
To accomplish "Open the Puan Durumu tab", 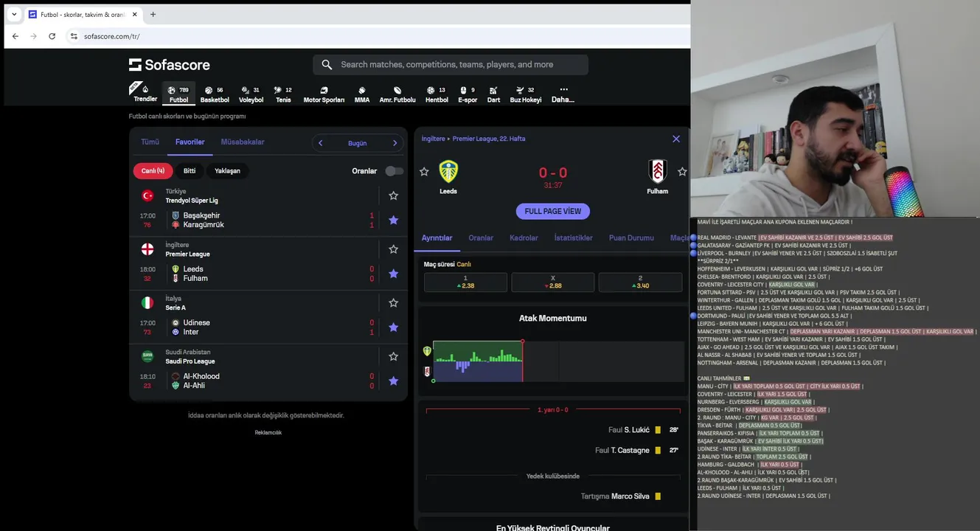I will coord(631,237).
